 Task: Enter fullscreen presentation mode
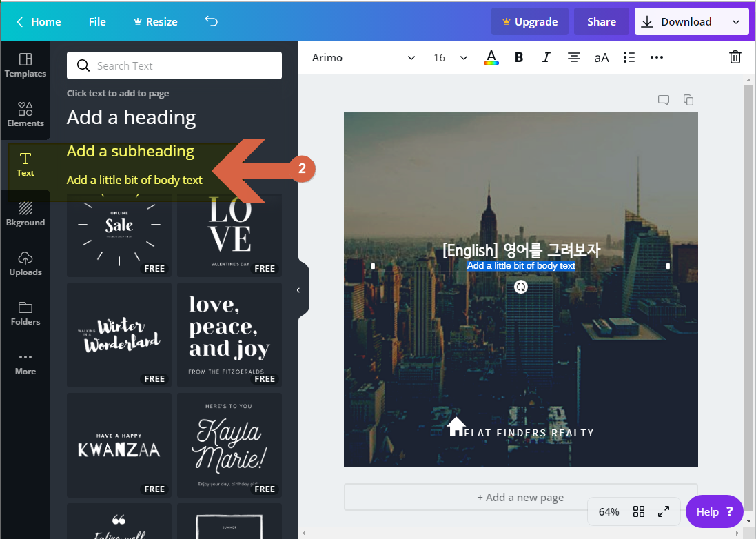tap(664, 511)
